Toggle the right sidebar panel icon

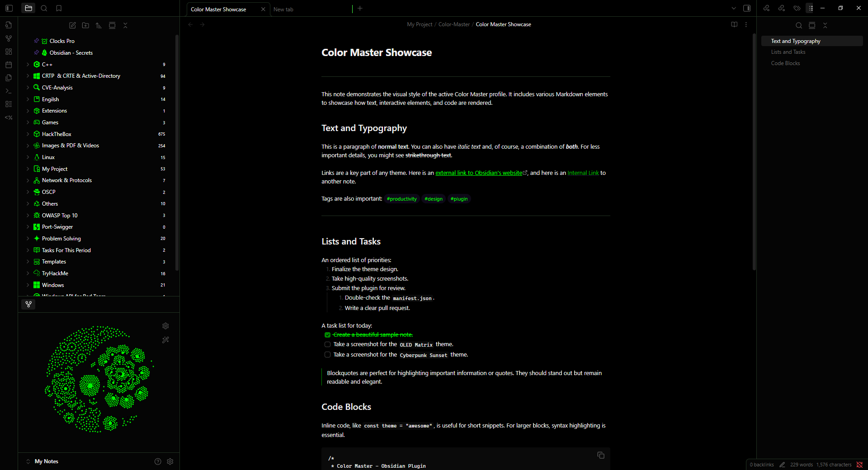pyautogui.click(x=747, y=8)
